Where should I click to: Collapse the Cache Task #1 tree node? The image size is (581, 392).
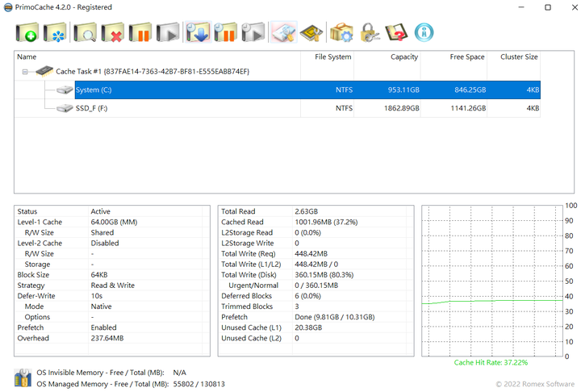[x=25, y=72]
